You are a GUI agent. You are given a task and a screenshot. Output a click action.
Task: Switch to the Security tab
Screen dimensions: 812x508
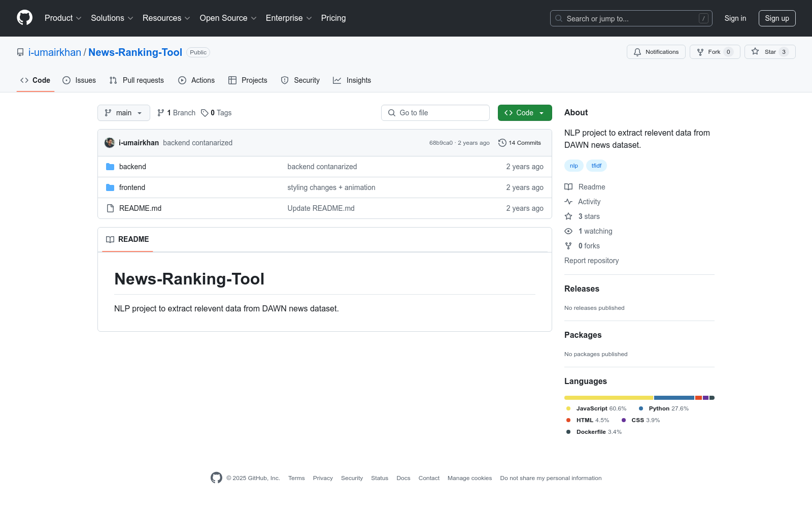point(300,80)
